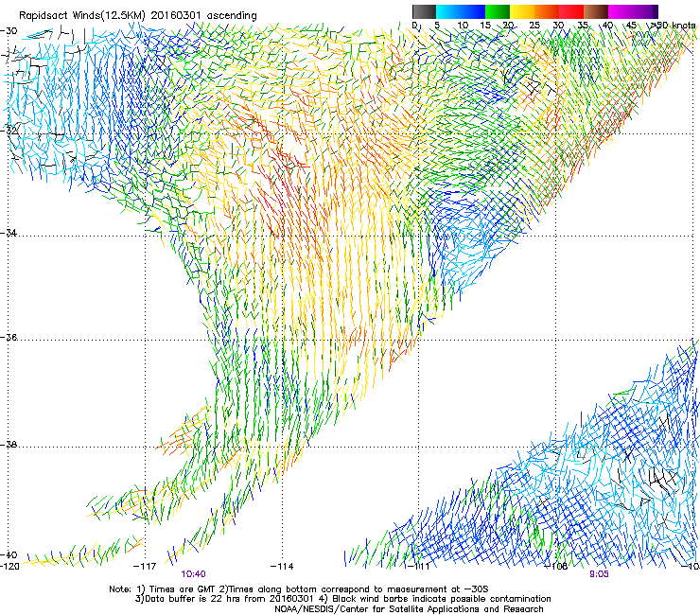Click the gray 0-5 knots legend swatch
This screenshot has height=615, width=700.
(424, 11)
